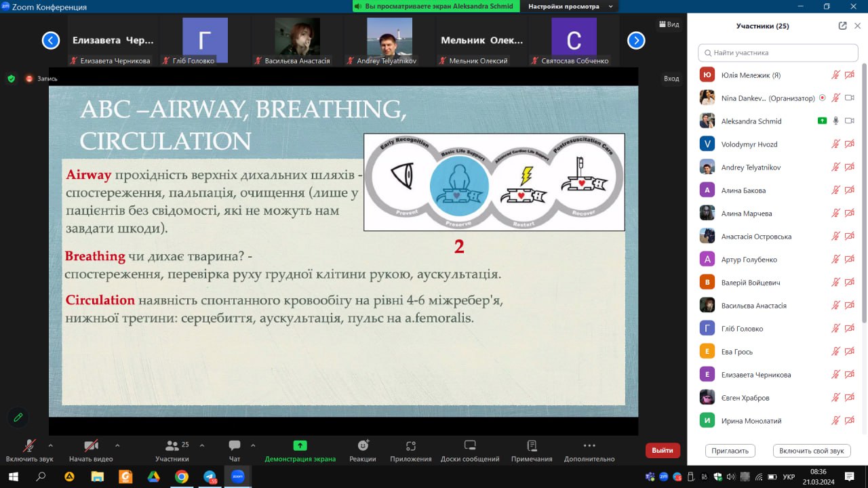Expand the video options arrow beside the camera
This screenshot has width=868, height=488.
coord(117,445)
